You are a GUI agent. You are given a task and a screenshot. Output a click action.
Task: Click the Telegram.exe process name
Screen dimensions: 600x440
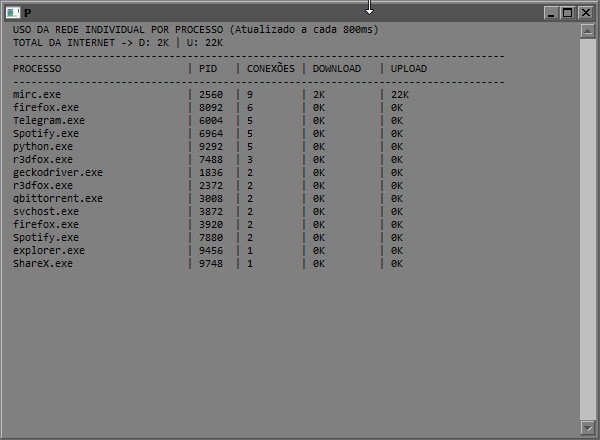49,121
